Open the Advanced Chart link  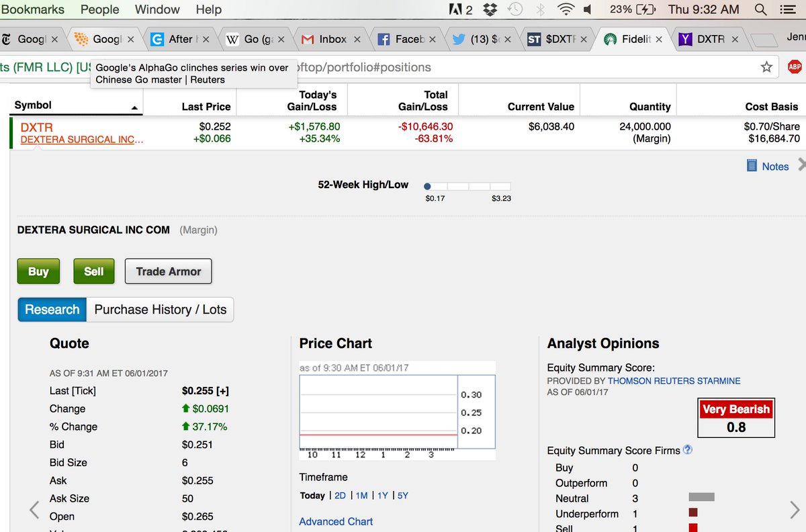pos(336,521)
